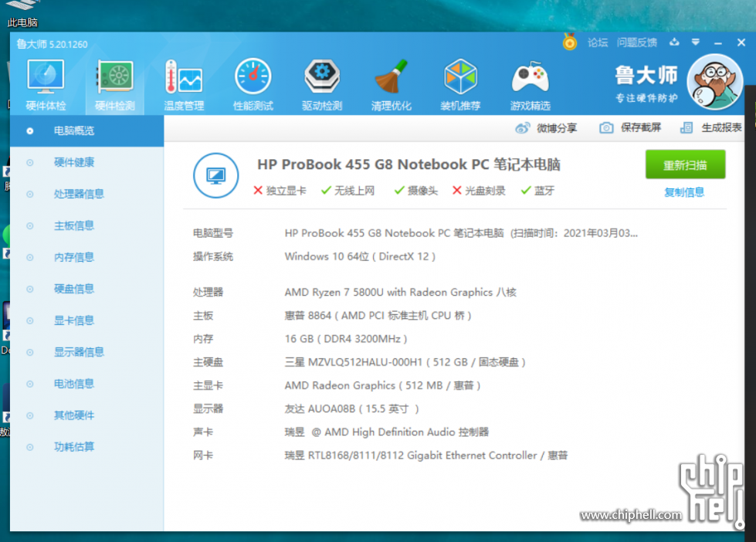
Task: Click 此电脑 desktop icon
Action: click(22, 15)
